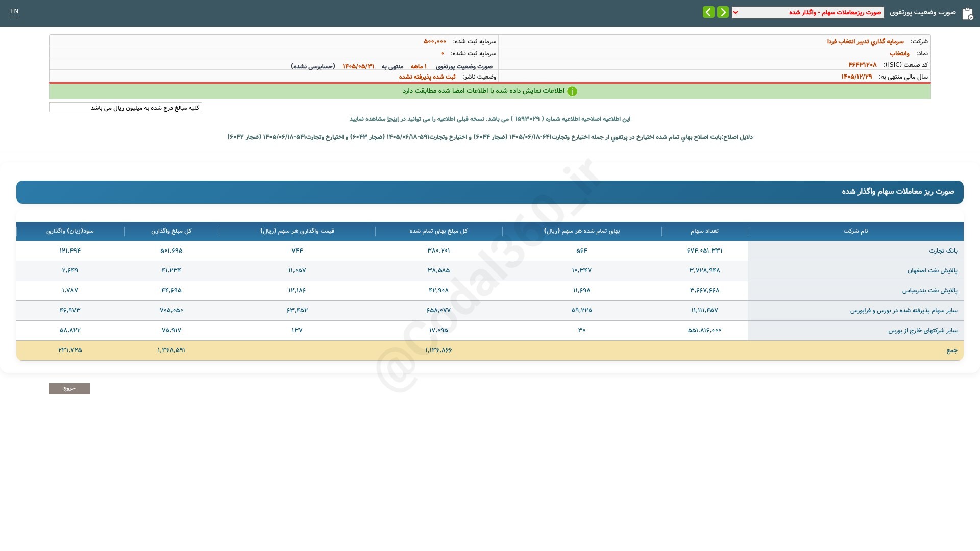This screenshot has width=980, height=551.
Task: Click the بهای تمام شده هر سهم header
Action: point(582,231)
